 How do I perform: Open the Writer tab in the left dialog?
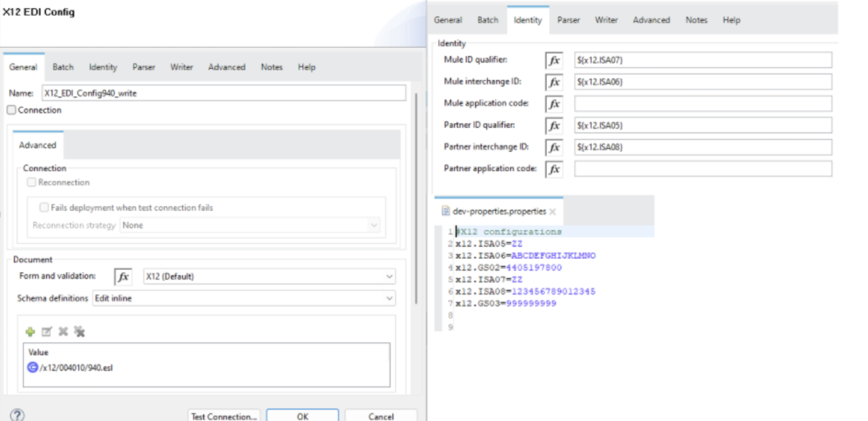point(182,67)
